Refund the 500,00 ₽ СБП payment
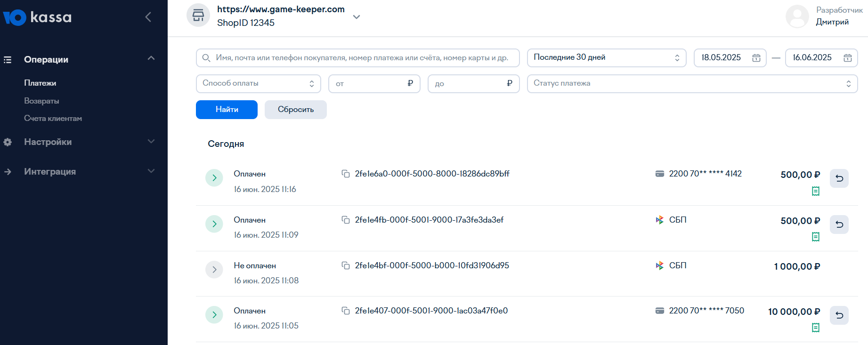 839,225
